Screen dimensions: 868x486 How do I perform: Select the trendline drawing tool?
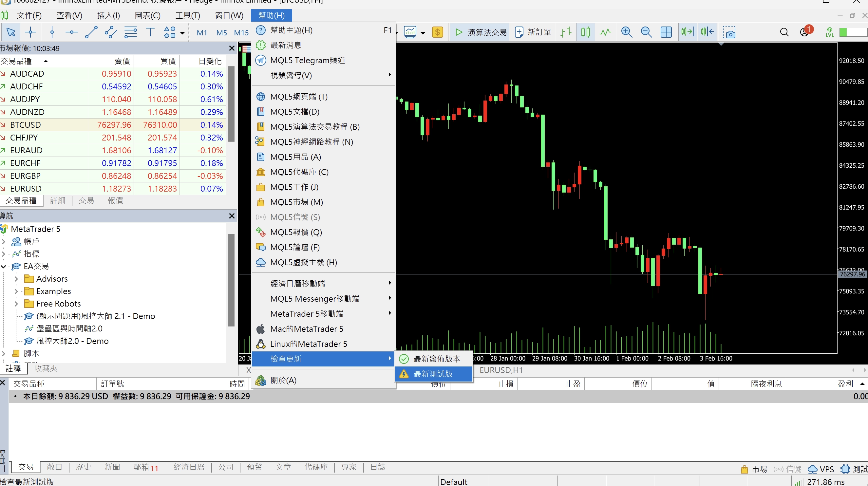pyautogui.click(x=91, y=32)
